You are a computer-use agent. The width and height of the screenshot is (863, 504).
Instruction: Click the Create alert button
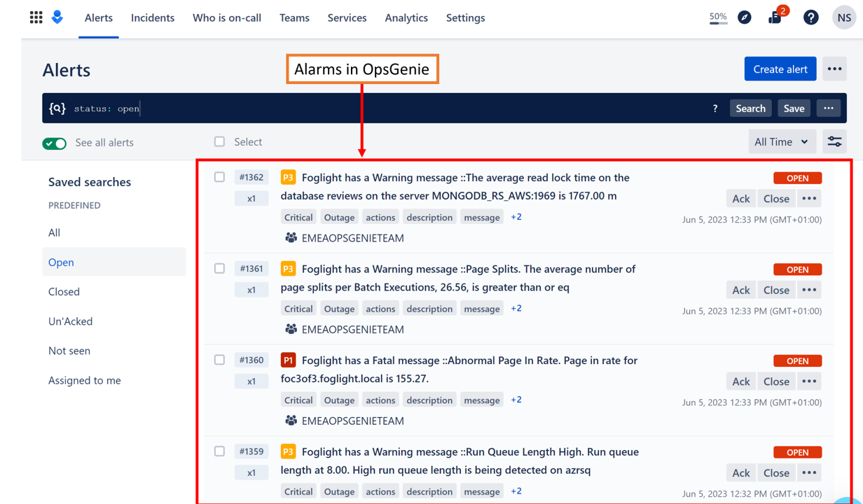[x=780, y=69]
